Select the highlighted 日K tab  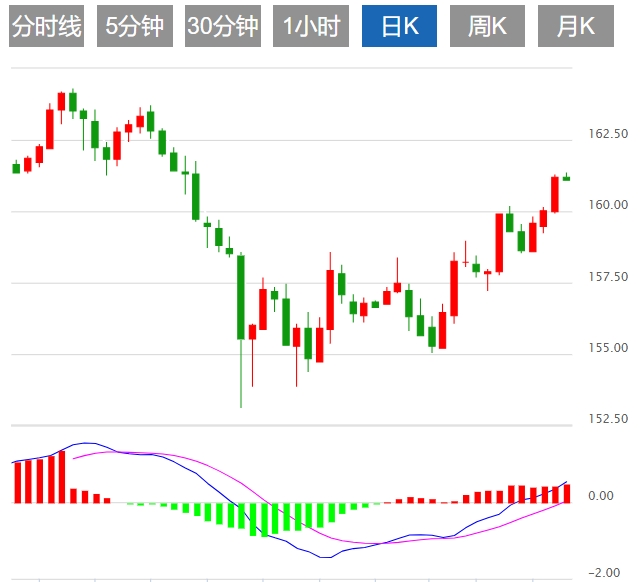(x=399, y=27)
